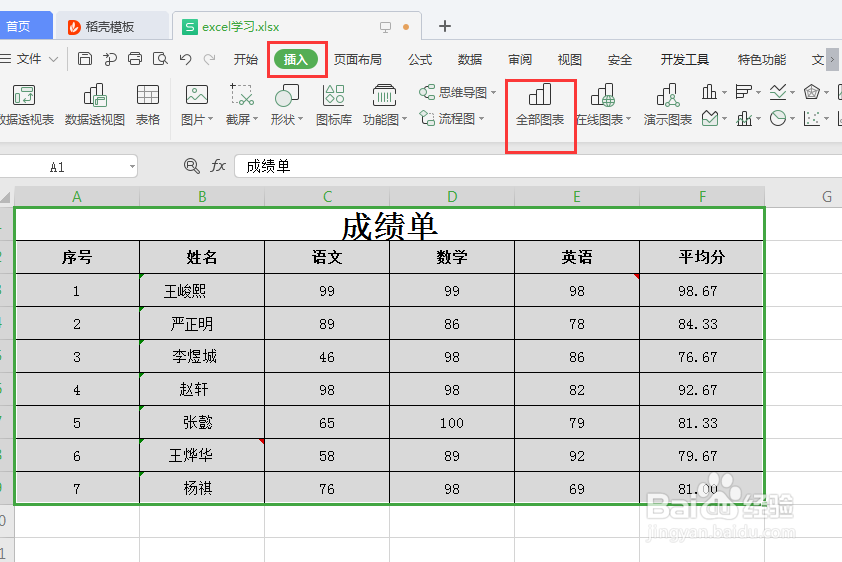Expand the 思维导图 dropdown arrow

point(493,93)
